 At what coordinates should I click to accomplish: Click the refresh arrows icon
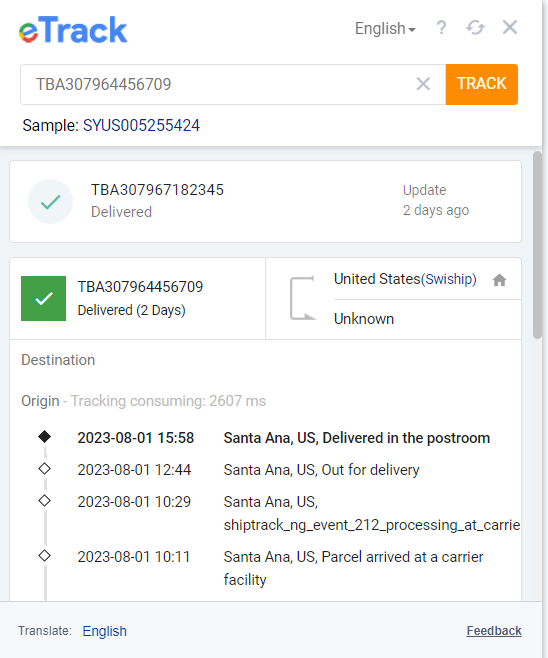pyautogui.click(x=475, y=28)
